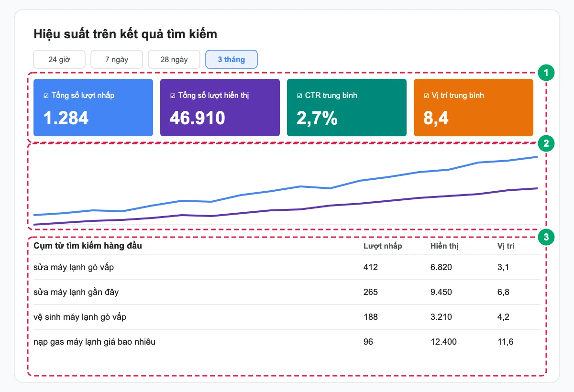The height and width of the screenshot is (392, 574).
Task: Select the 24 giờ time range
Action: click(x=59, y=59)
